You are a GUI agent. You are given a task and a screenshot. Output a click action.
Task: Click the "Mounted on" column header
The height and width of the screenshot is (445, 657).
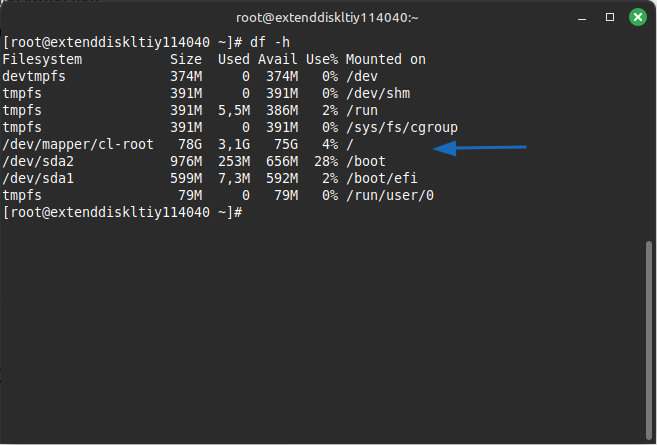[x=385, y=59]
